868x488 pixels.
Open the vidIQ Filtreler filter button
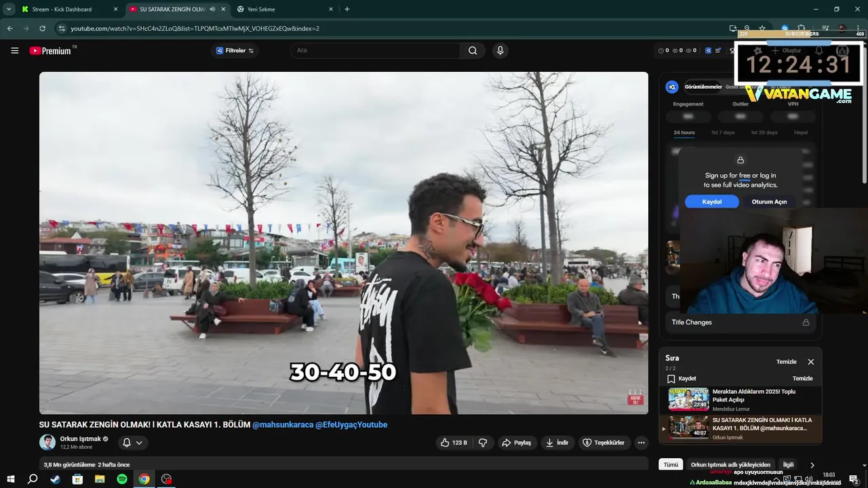235,50
